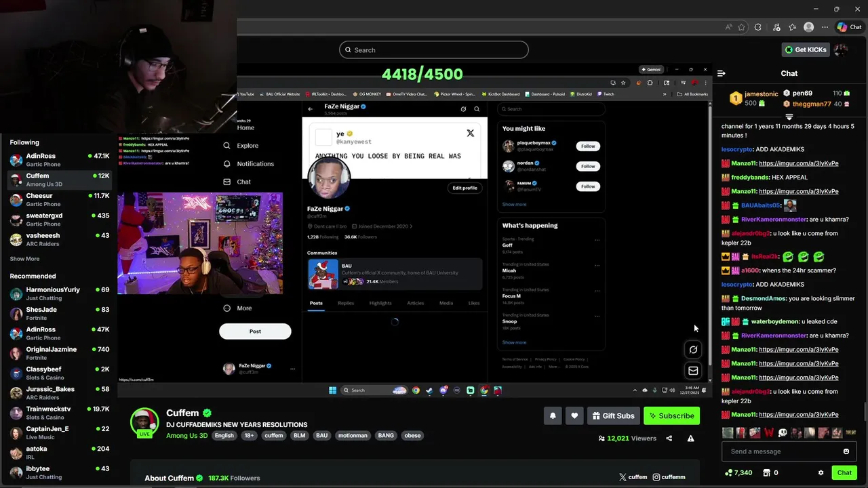Open ShesJade channel in Recommended
Image resolution: width=868 pixels, height=488 pixels.
[x=59, y=313]
